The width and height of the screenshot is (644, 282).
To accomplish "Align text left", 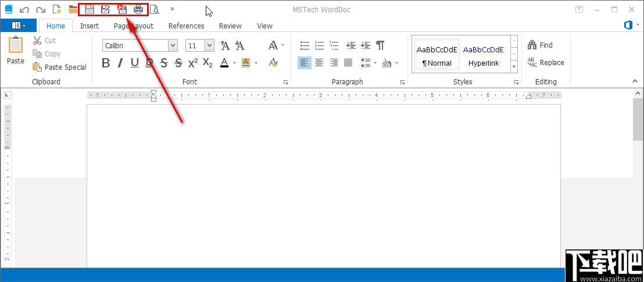I will click(x=305, y=63).
